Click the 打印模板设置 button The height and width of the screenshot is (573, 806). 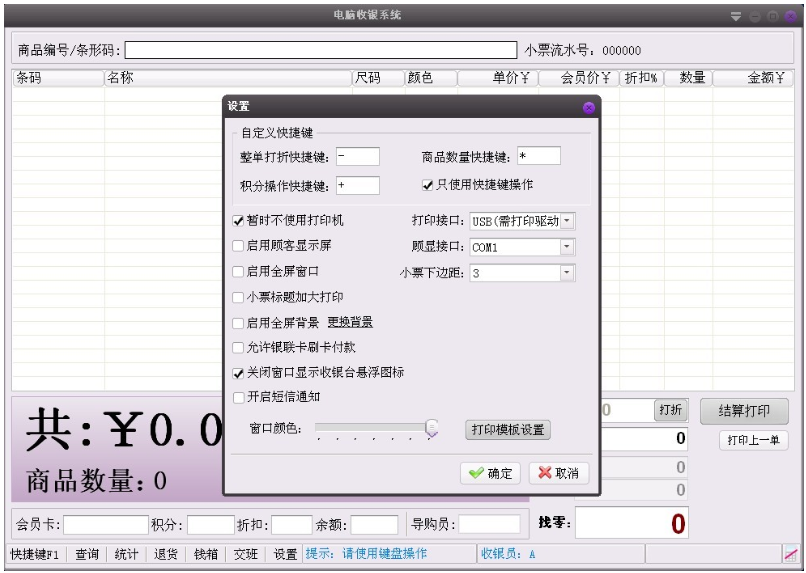(x=508, y=430)
